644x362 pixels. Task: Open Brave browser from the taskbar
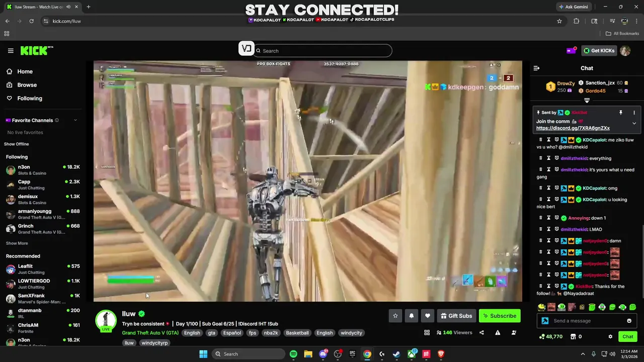coord(441,354)
